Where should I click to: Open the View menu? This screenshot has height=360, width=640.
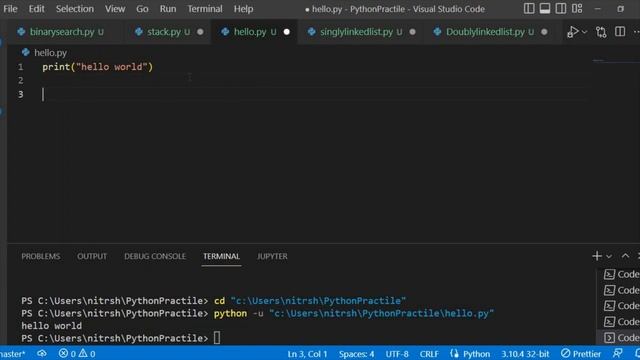(115, 9)
